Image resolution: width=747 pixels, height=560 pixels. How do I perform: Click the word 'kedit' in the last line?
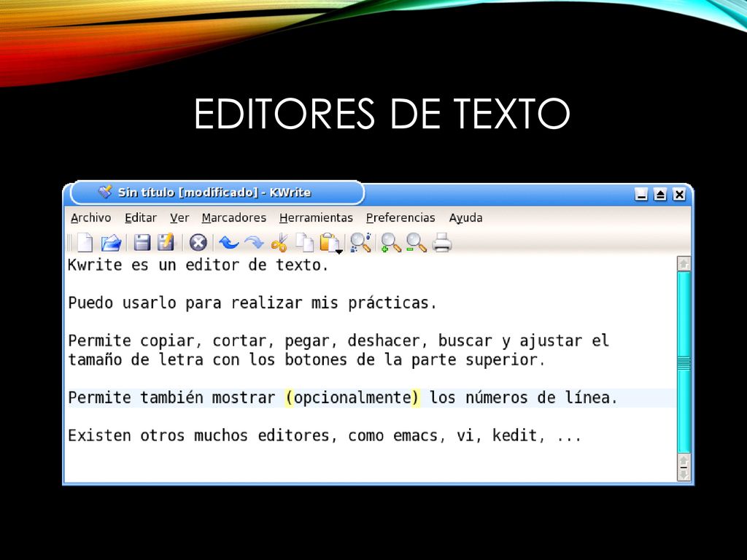[515, 435]
